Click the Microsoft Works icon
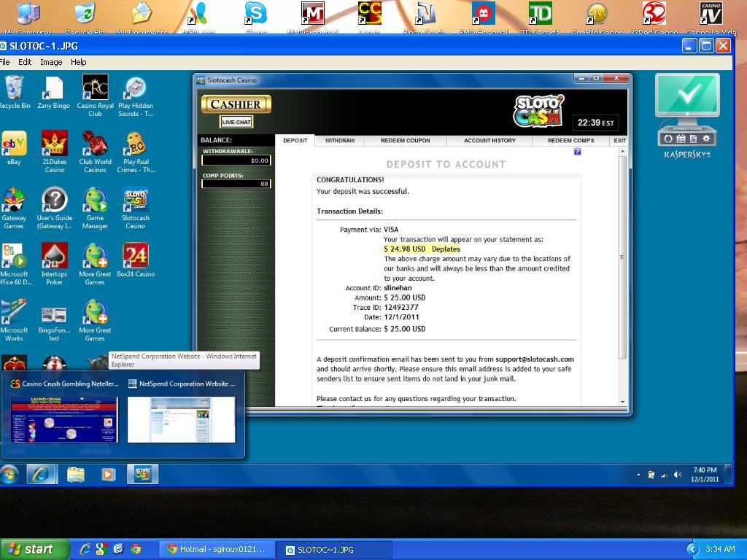Viewport: 747px width, 560px height. (x=14, y=321)
